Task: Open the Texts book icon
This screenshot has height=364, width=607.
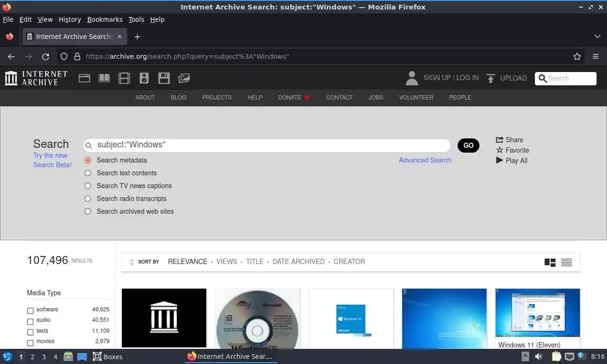Action: [104, 78]
